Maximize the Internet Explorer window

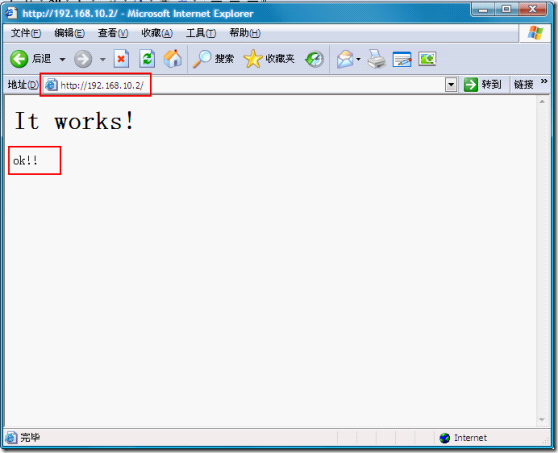(x=506, y=10)
